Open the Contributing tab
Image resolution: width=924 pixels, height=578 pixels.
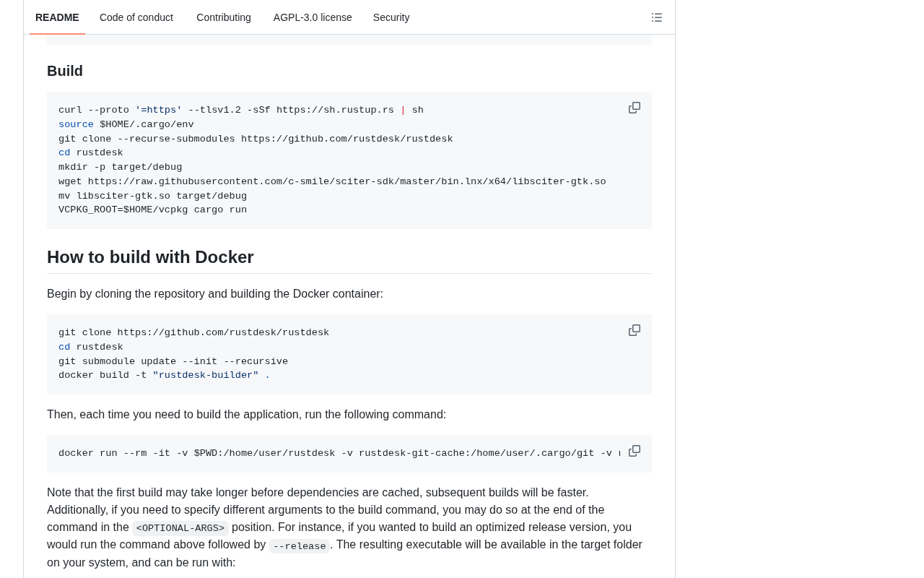tap(224, 17)
